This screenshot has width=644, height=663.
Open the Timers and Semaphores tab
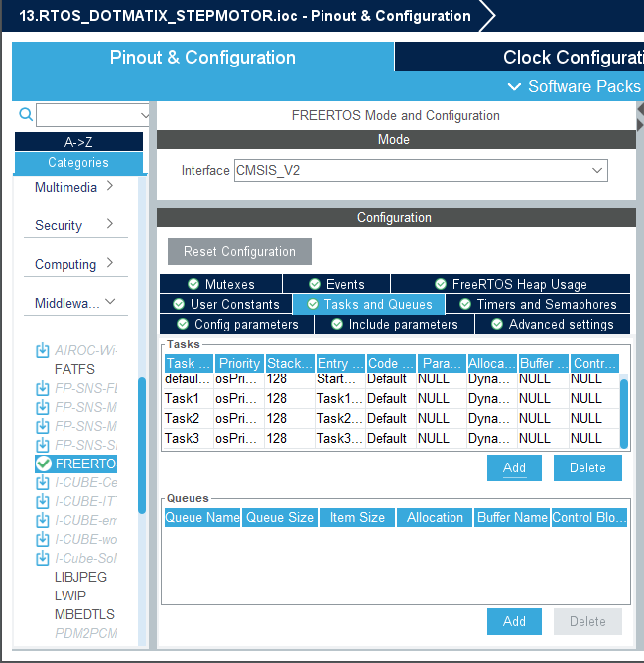point(538,304)
